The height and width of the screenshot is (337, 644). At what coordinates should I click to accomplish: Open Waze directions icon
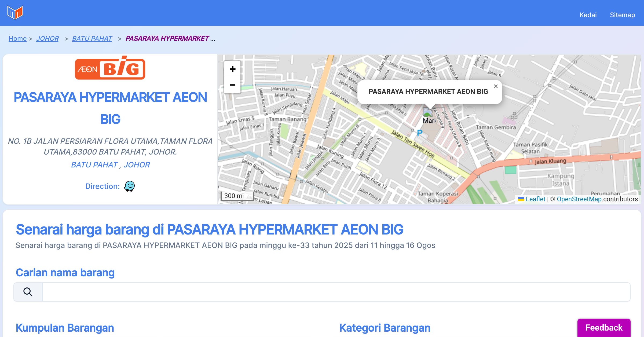coord(129,186)
